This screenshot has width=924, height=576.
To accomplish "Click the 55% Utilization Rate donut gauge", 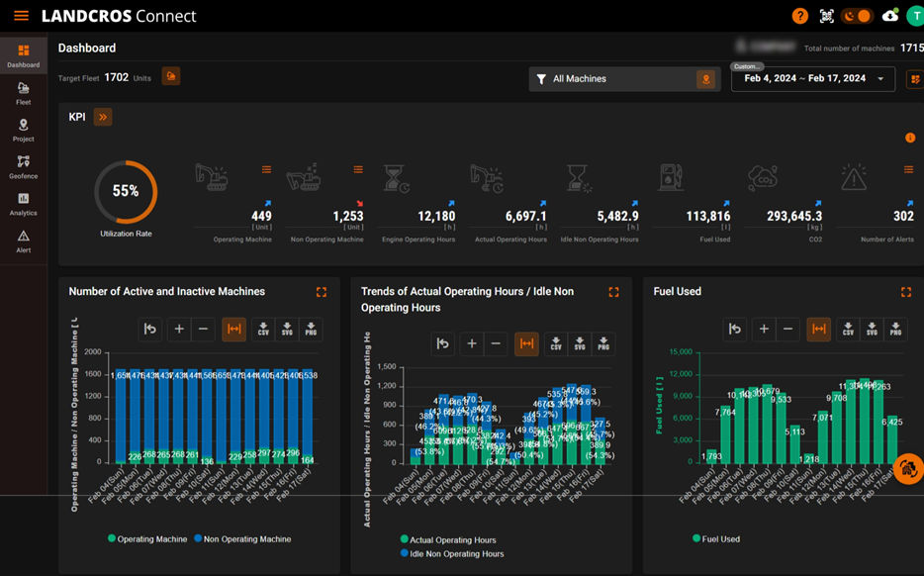I will coord(126,191).
